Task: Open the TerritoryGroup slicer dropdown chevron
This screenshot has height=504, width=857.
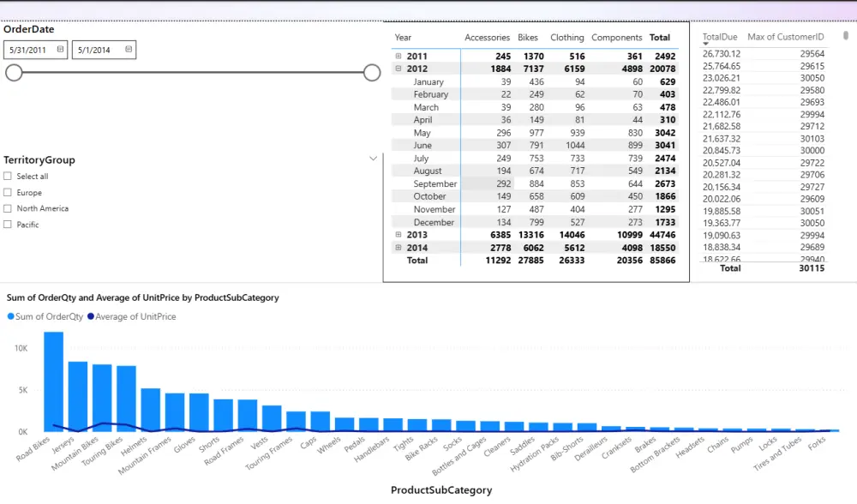Action: tap(374, 159)
